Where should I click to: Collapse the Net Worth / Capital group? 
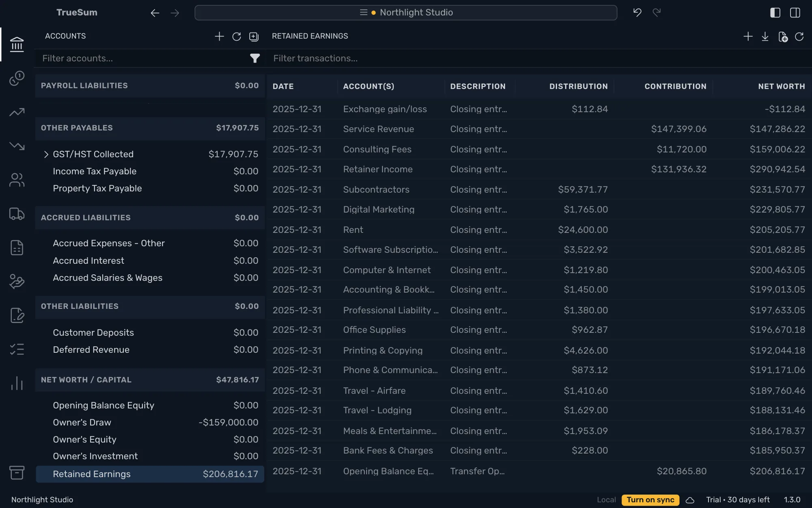click(x=150, y=380)
